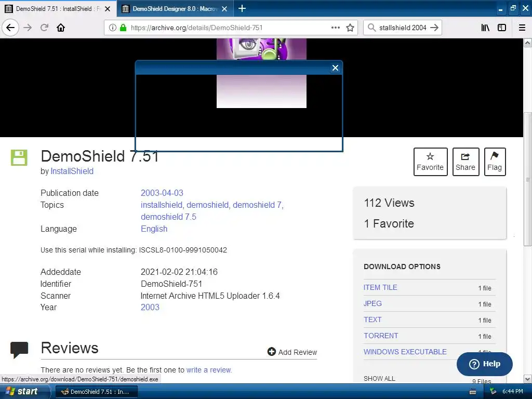
Task: Open a new tab with plus button
Action: (x=242, y=8)
